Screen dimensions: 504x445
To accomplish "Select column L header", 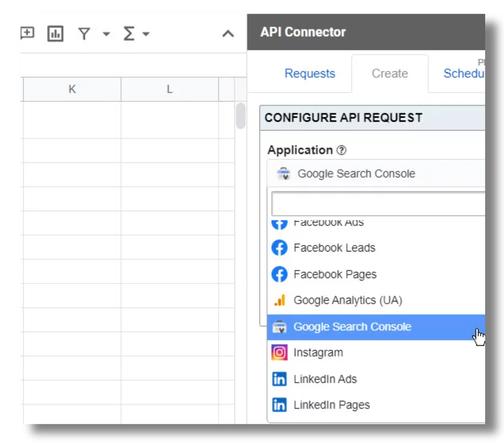I will [x=170, y=89].
